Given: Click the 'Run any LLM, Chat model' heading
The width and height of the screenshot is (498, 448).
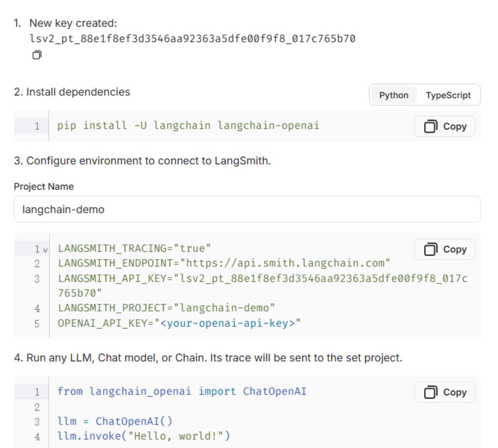Looking at the screenshot, I should [208, 358].
